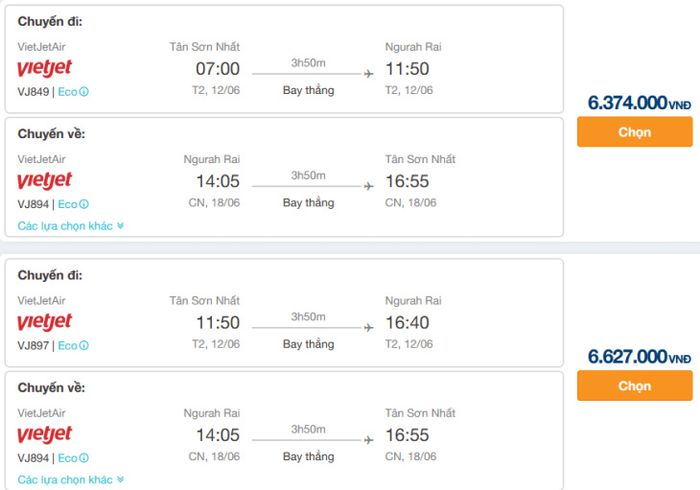Click the info icon next to first VJ894 Eco
Viewport: 700px width, 490px height.
(84, 204)
